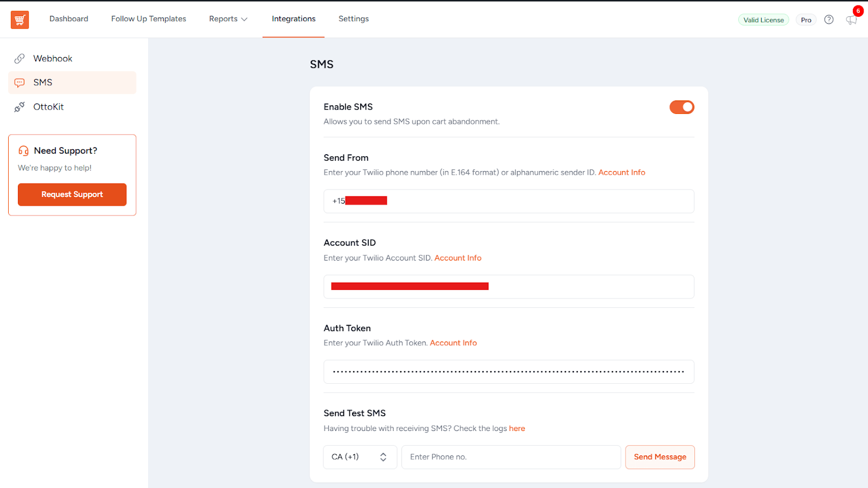868x488 pixels.
Task: Open Account Info link under Auth Token
Action: (454, 343)
